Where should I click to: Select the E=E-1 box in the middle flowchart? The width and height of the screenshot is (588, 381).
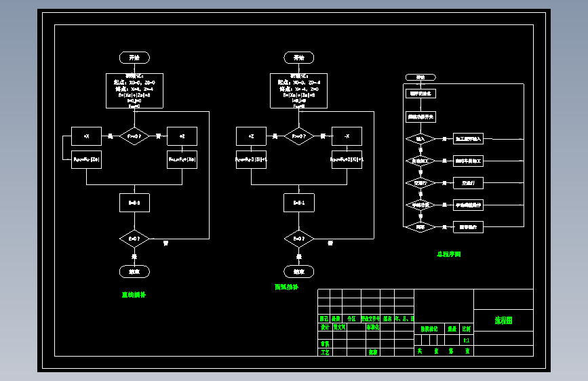299,203
